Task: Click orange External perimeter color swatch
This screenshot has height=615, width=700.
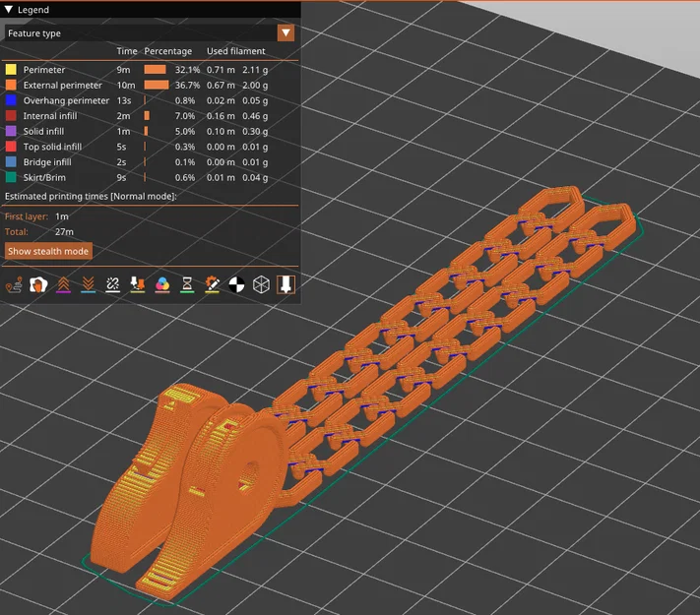Action: click(11, 85)
